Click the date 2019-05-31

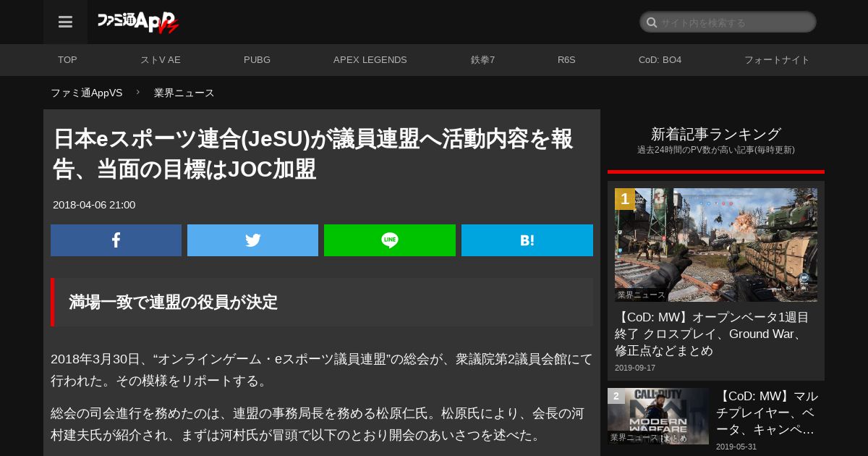click(736, 447)
